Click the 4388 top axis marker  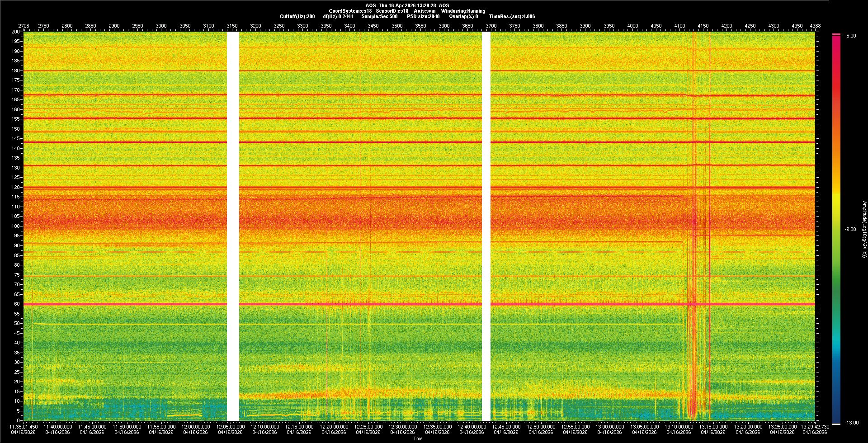[815, 26]
